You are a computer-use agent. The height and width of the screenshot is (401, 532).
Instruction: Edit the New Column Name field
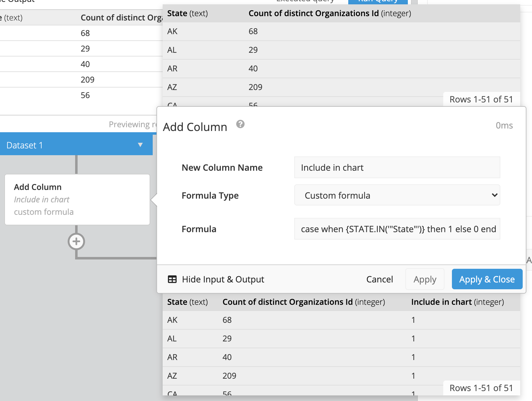(397, 168)
